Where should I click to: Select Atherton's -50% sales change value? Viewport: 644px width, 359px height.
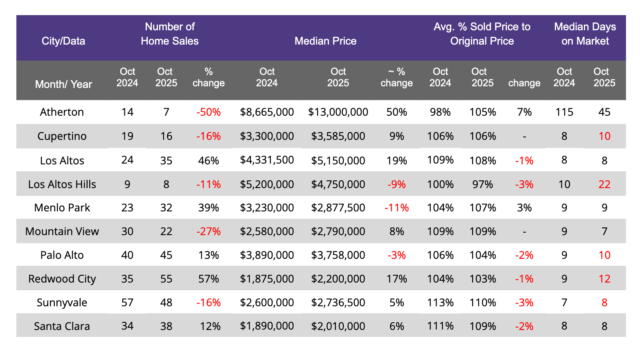point(208,112)
